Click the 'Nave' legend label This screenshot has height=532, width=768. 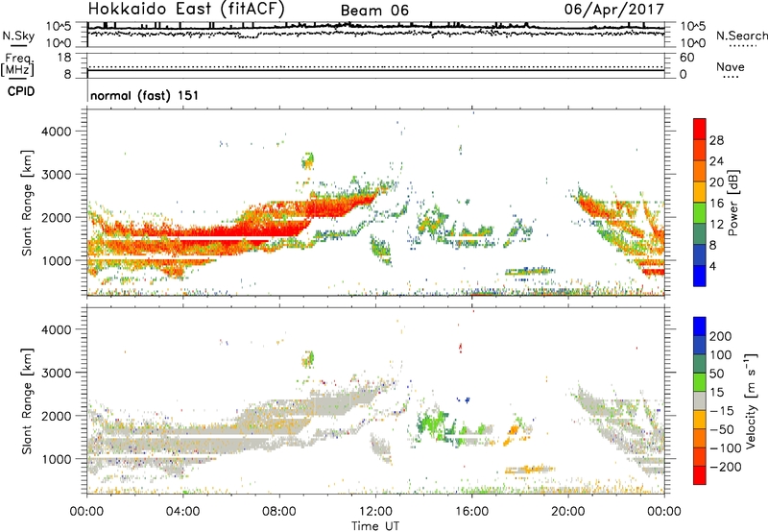pos(731,67)
